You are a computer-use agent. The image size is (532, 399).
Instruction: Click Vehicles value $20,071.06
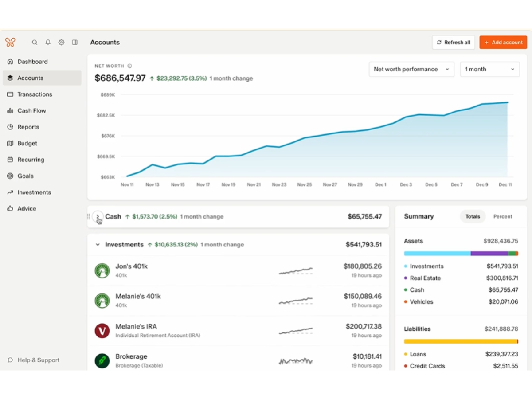[x=503, y=302]
